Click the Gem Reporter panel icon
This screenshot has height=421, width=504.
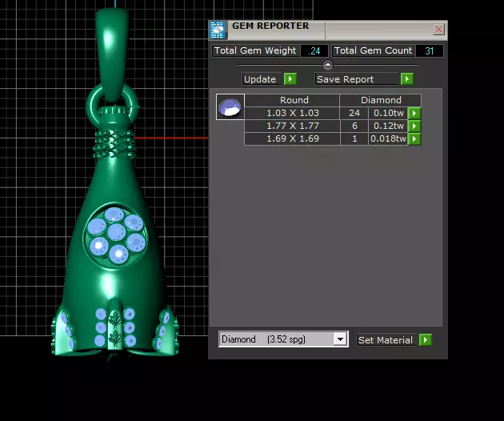tap(218, 30)
